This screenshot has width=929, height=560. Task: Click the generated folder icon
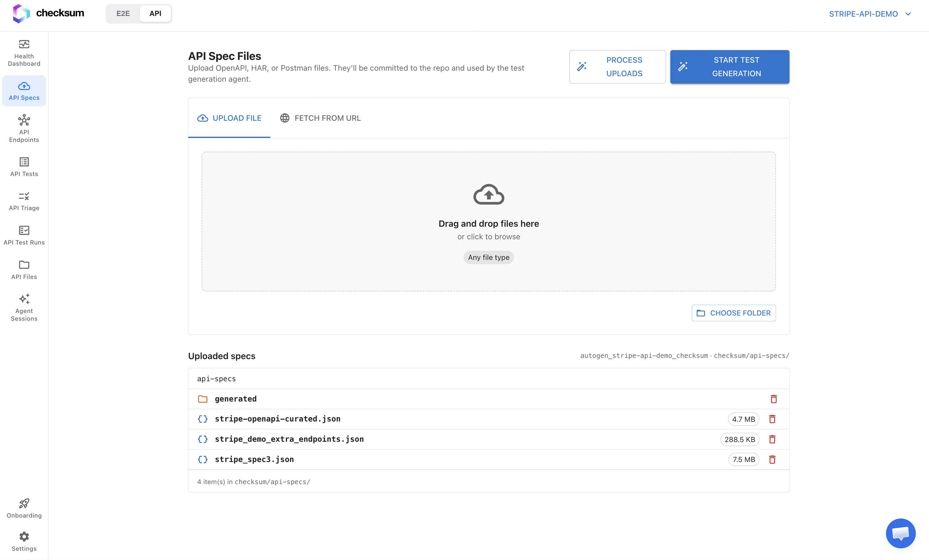pyautogui.click(x=203, y=399)
